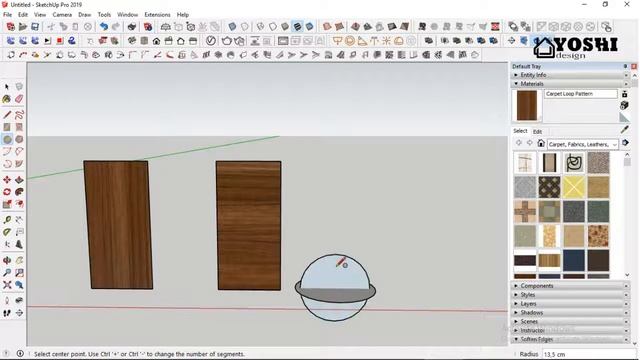This screenshot has height=360, width=640.
Task: Pick the Tape Measure tool
Action: click(x=7, y=220)
